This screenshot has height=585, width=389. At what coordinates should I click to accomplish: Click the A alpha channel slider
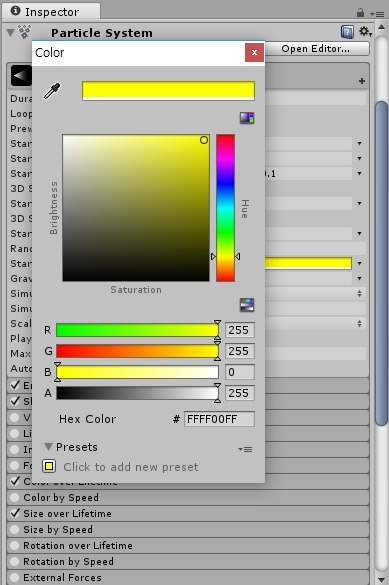[137, 393]
